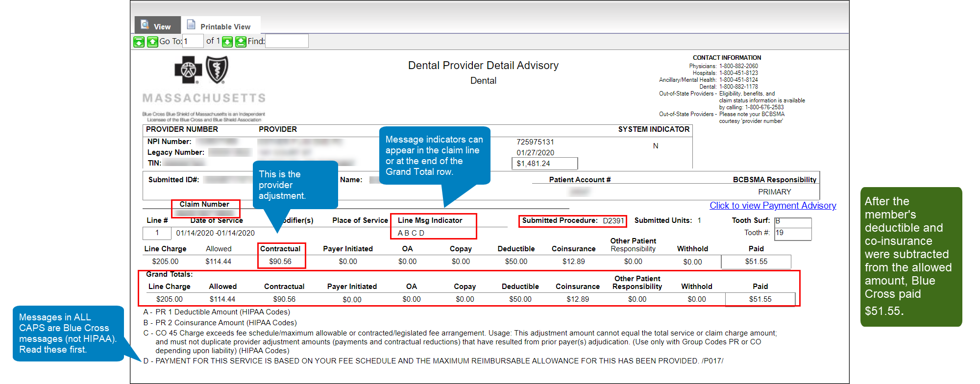Click the Submitted Procedure code D2391
This screenshot has width=980, height=384.
[x=613, y=221]
